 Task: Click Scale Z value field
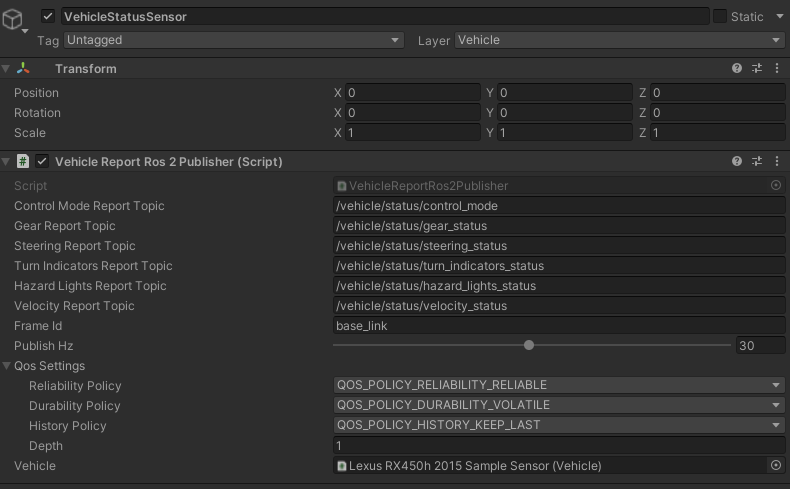coord(717,133)
